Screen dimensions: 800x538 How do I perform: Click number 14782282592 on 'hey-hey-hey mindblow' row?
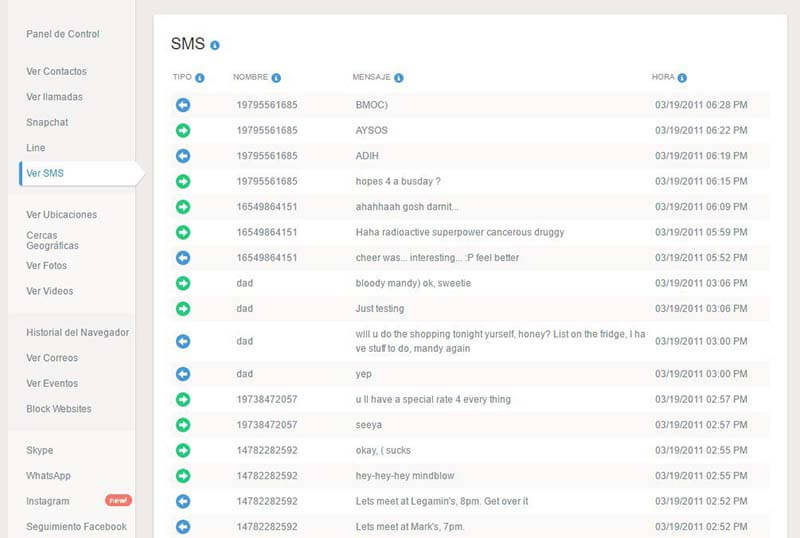tap(267, 476)
